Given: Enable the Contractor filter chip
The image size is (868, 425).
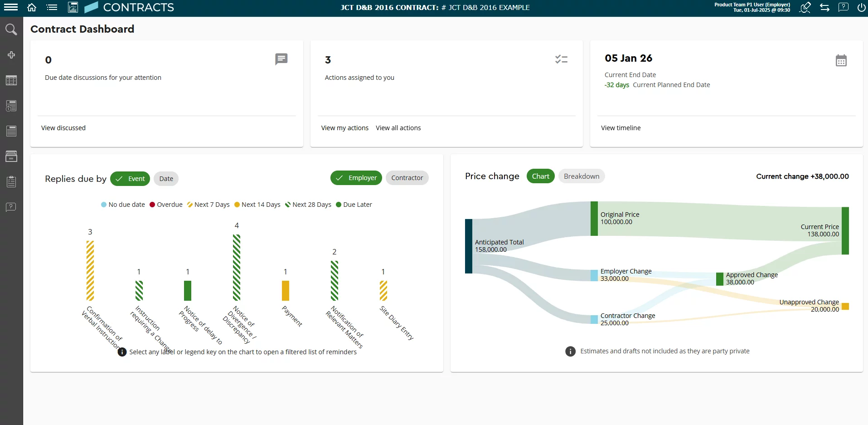Looking at the screenshot, I should pos(407,178).
